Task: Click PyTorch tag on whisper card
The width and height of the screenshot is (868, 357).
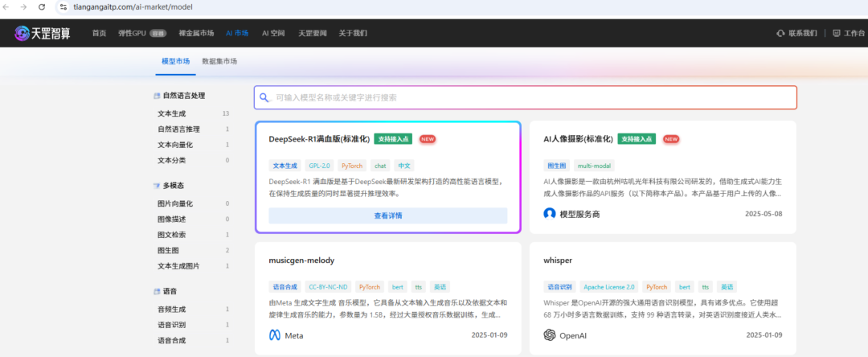Action: [657, 287]
